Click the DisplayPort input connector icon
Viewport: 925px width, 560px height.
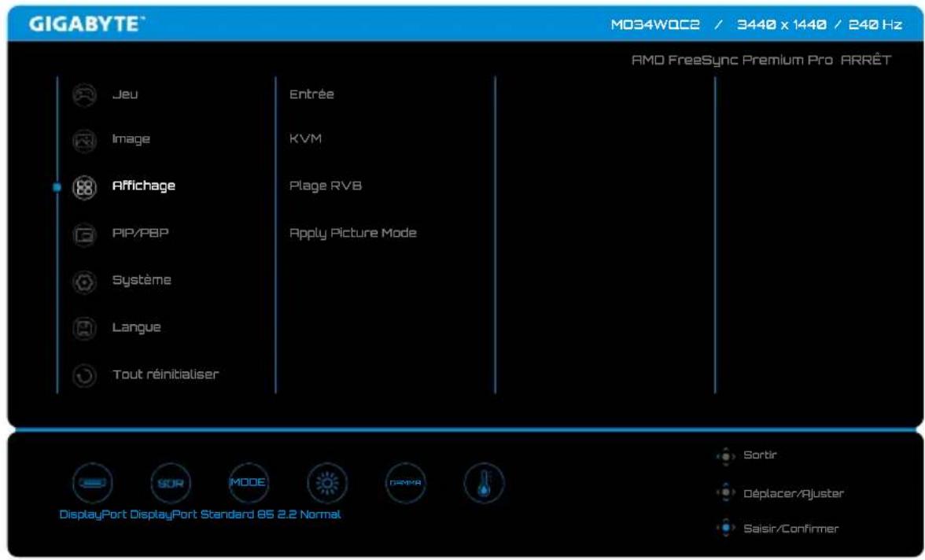tap(93, 483)
